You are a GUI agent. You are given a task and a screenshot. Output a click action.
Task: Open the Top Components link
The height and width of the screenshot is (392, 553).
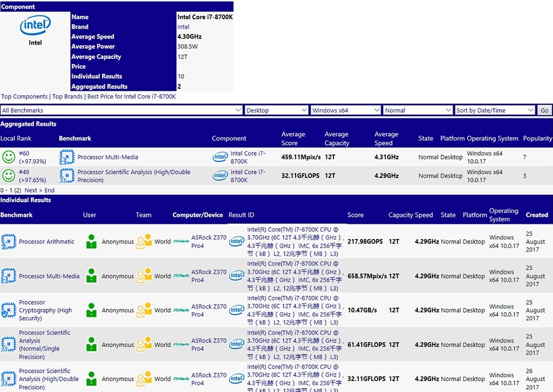coord(24,96)
